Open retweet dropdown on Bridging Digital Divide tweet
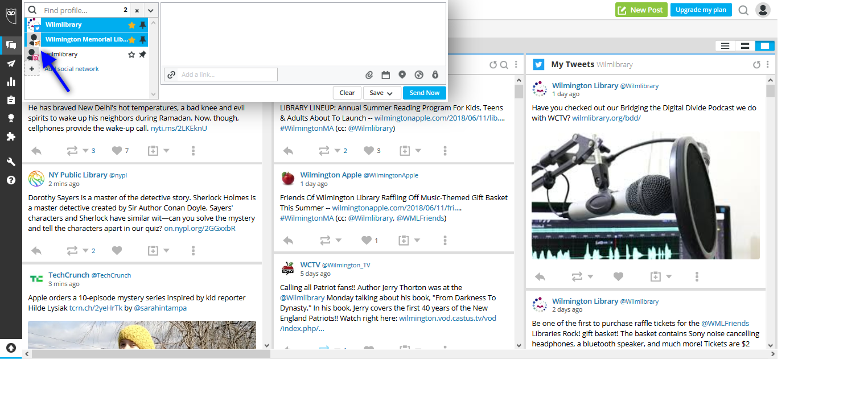This screenshot has height=401, width=868. click(x=590, y=276)
